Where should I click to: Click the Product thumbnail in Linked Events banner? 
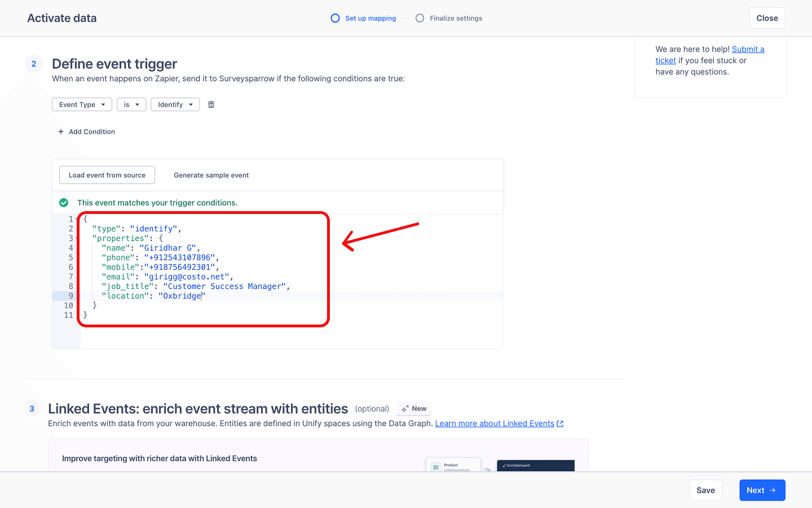(x=453, y=465)
